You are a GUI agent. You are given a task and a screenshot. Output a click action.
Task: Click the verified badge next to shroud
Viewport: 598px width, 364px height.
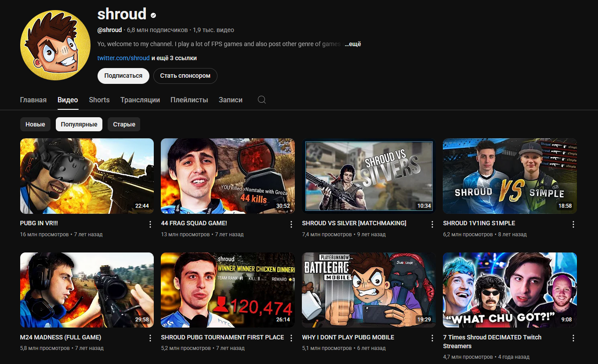click(153, 15)
